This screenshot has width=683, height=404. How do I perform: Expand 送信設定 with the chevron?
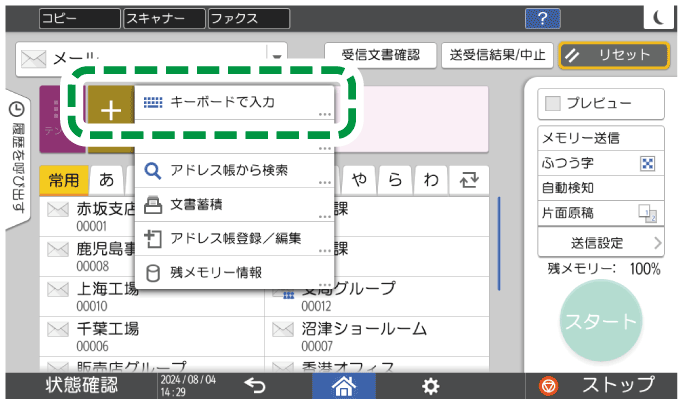658,243
